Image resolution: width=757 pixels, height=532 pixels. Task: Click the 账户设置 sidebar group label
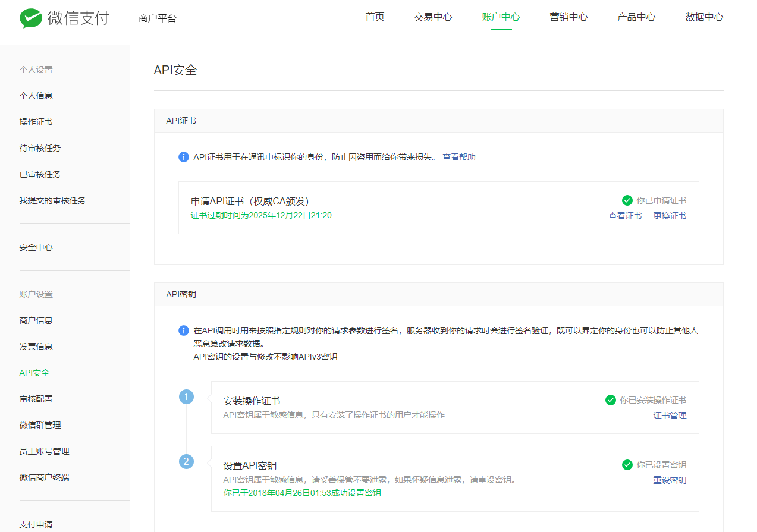[x=36, y=294]
